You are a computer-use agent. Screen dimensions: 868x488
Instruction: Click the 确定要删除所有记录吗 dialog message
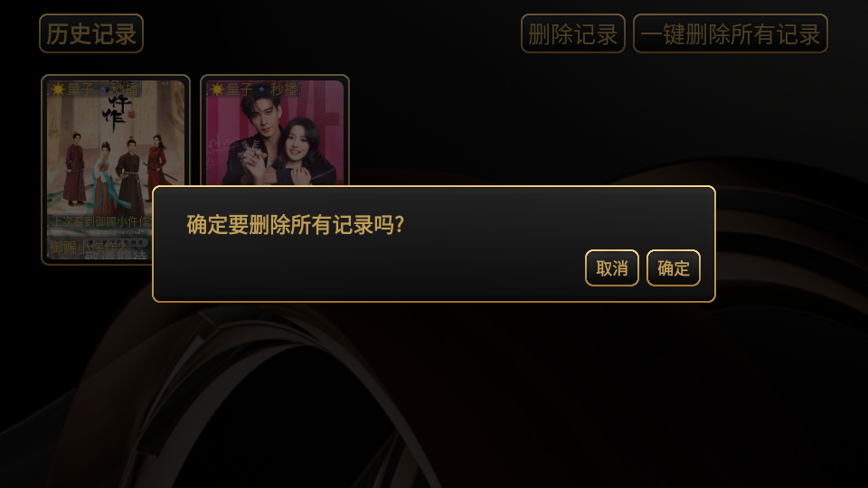point(296,225)
